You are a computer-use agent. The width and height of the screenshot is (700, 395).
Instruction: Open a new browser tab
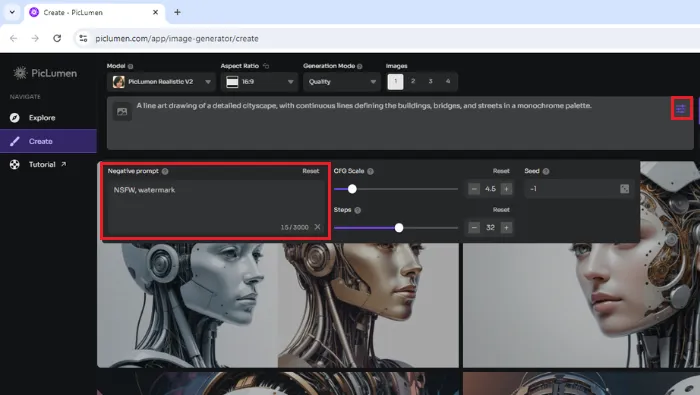pos(177,12)
